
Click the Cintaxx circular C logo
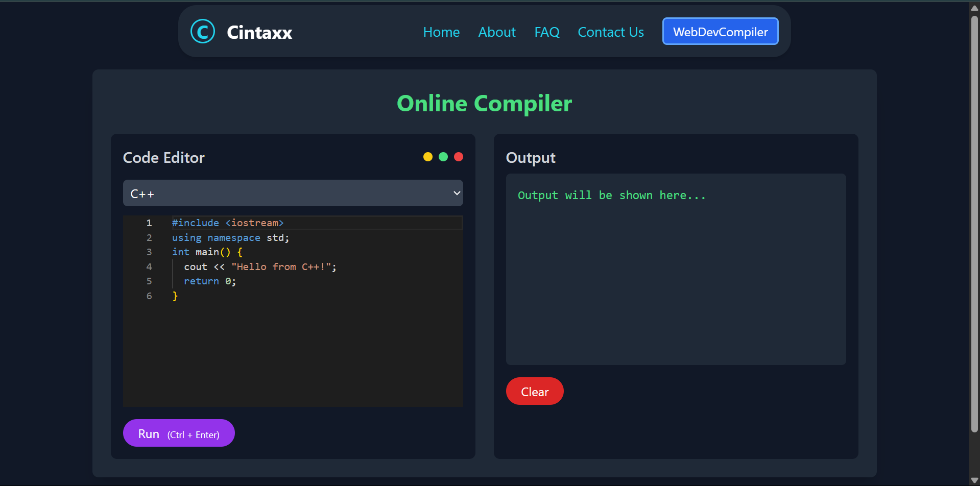pos(203,32)
